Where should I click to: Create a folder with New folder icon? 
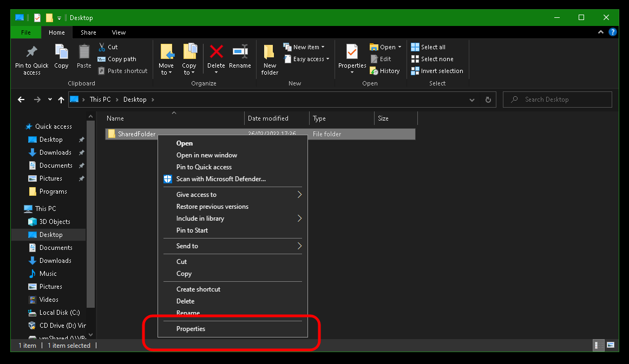[270, 53]
